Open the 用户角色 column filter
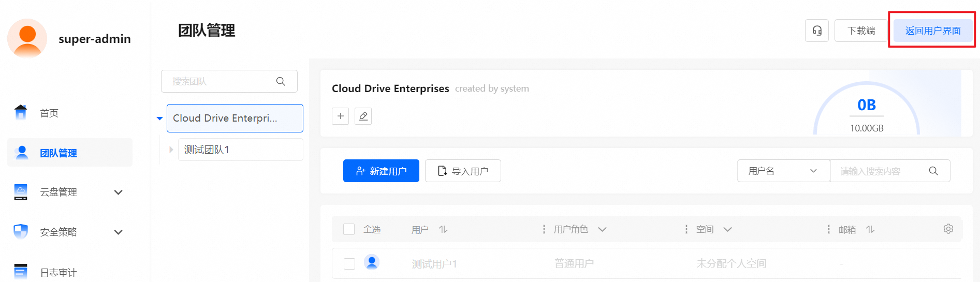Screen dimensions: 980x282 click(x=602, y=229)
